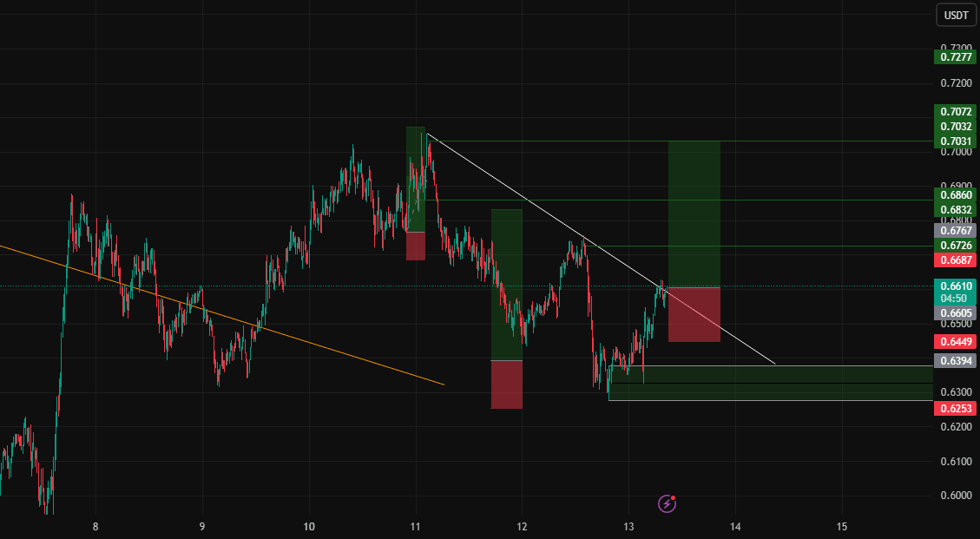
Task: Select latest long position red stop zone
Action: [x=694, y=314]
